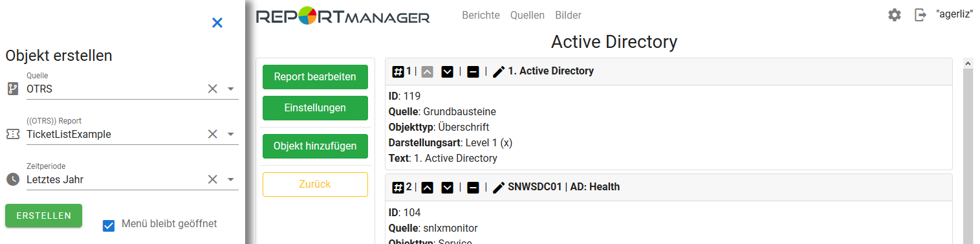This screenshot has width=980, height=244.
Task: Remove object 2 using minus icon
Action: click(473, 187)
